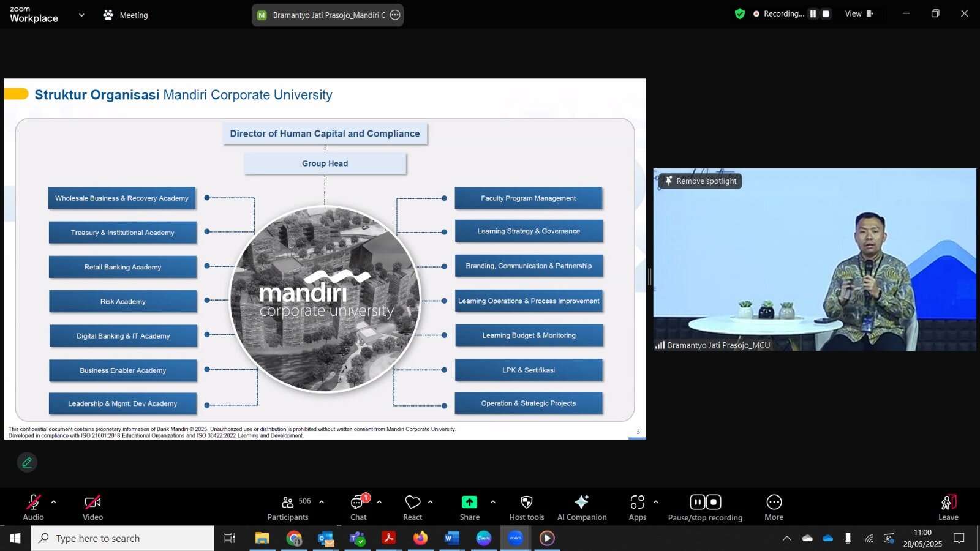Open options on Bramantyo Jati Prasojo tab
This screenshot has width=980, height=551.
(x=395, y=15)
